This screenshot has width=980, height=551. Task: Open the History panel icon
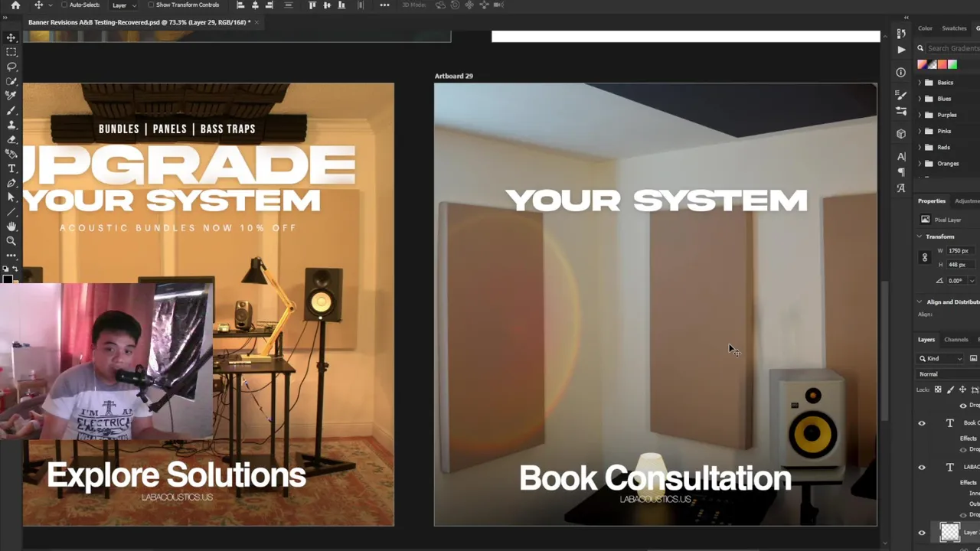[x=901, y=33]
